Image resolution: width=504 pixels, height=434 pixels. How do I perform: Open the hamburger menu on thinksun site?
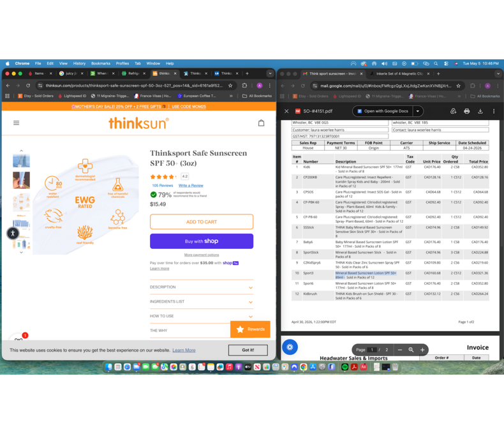tap(16, 123)
